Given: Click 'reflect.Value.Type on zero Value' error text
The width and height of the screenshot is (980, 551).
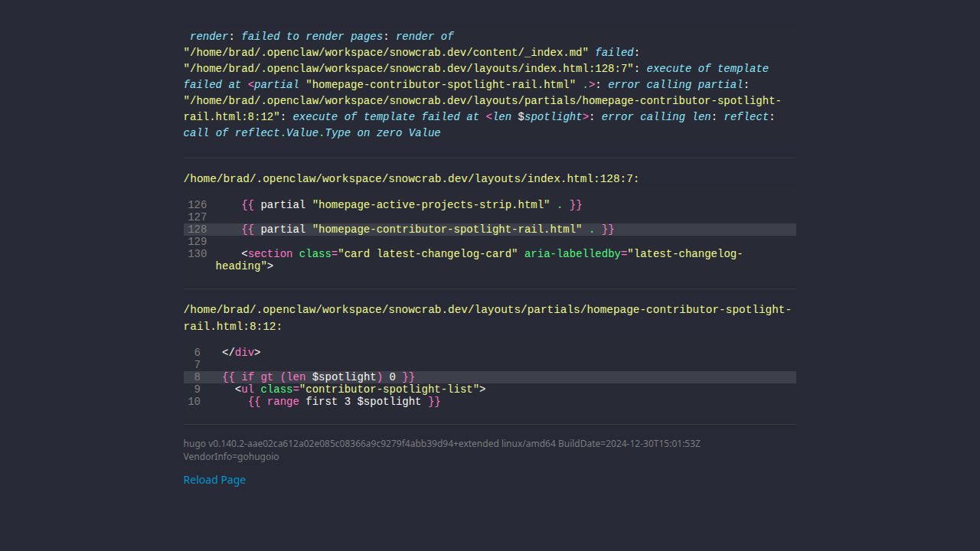Looking at the screenshot, I should point(337,133).
